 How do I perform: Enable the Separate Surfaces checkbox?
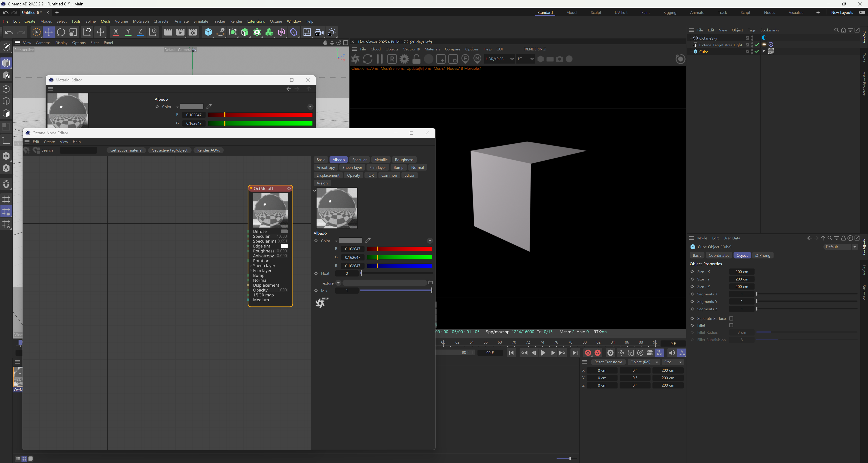click(731, 318)
